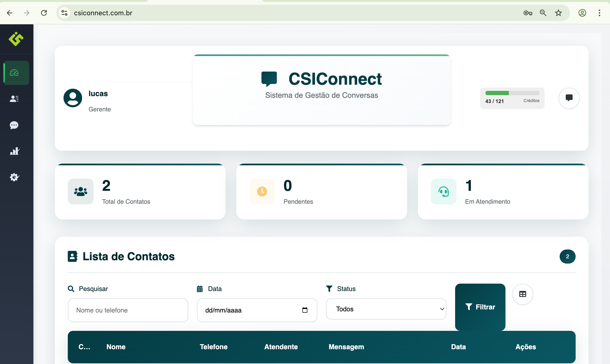Click the lucas profile avatar icon
The height and width of the screenshot is (364, 610).
[x=73, y=98]
